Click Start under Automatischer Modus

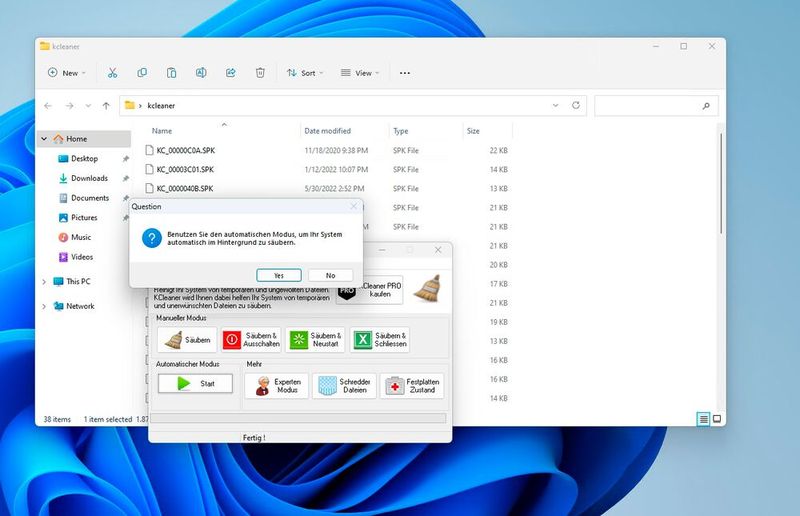coord(195,384)
